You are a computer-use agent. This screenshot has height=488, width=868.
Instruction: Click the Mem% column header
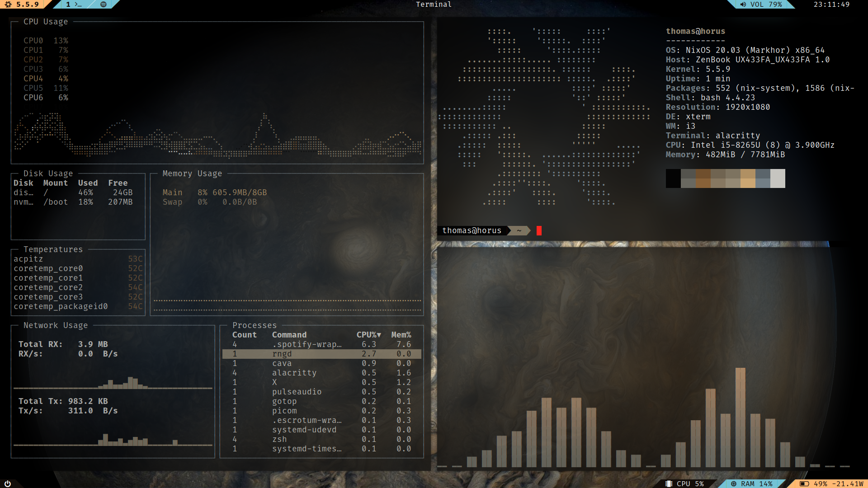401,335
